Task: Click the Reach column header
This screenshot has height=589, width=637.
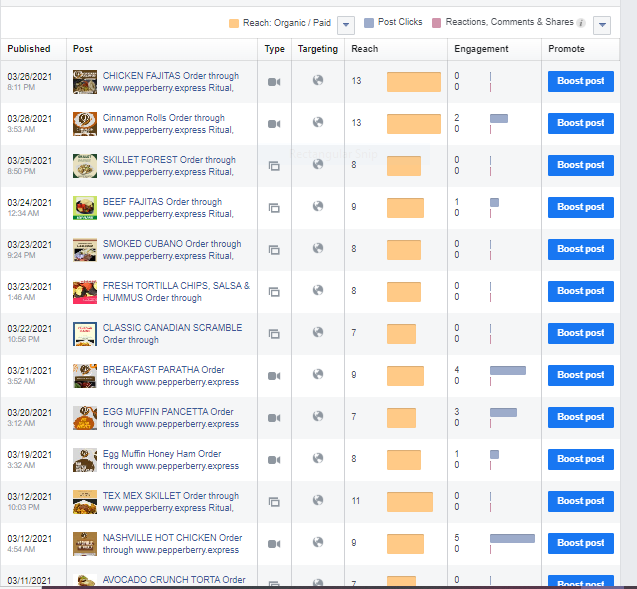Action: pyautogui.click(x=365, y=49)
